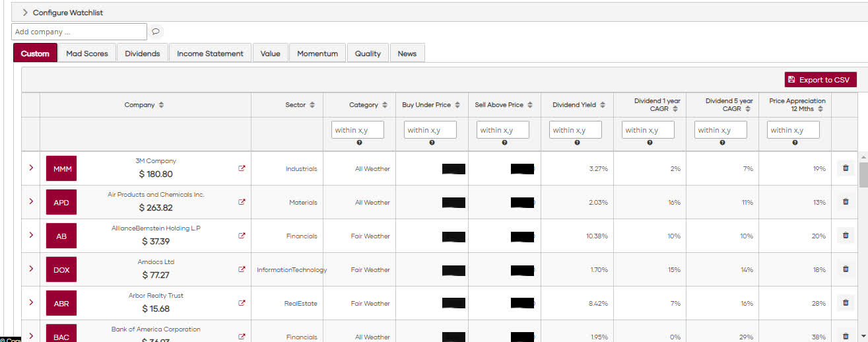Open 3M Company external link icon
The height and width of the screenshot is (342, 868).
tap(242, 168)
